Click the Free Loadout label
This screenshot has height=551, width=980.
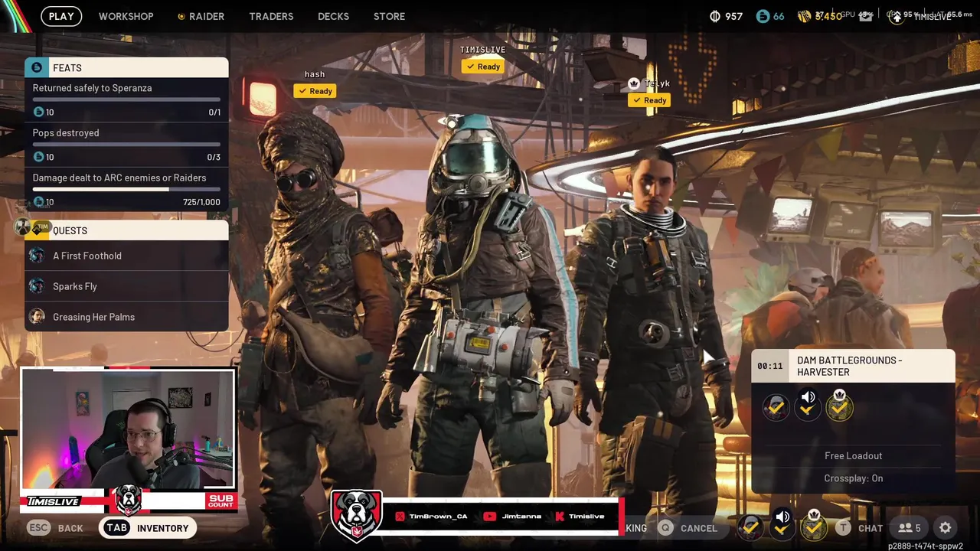click(x=853, y=455)
